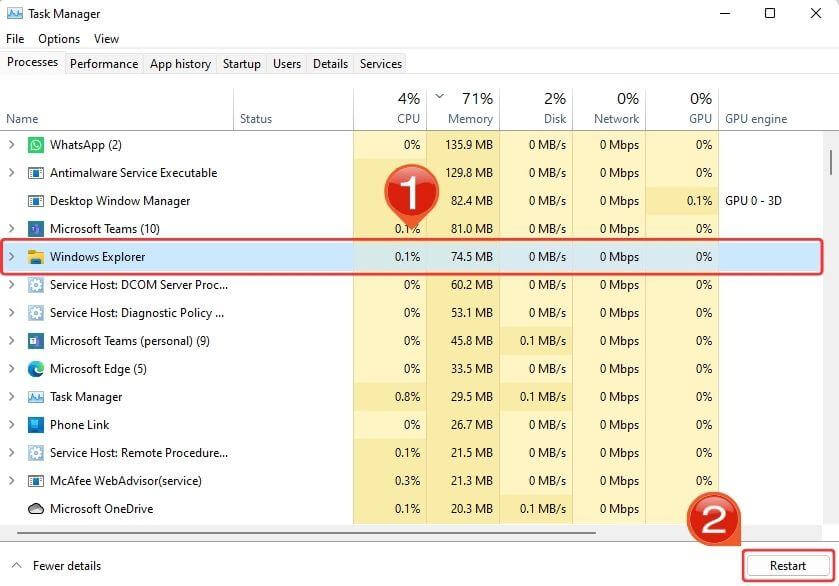Viewport: 839px width, 586px height.
Task: Click the Windows Explorer folder icon
Action: 37,257
